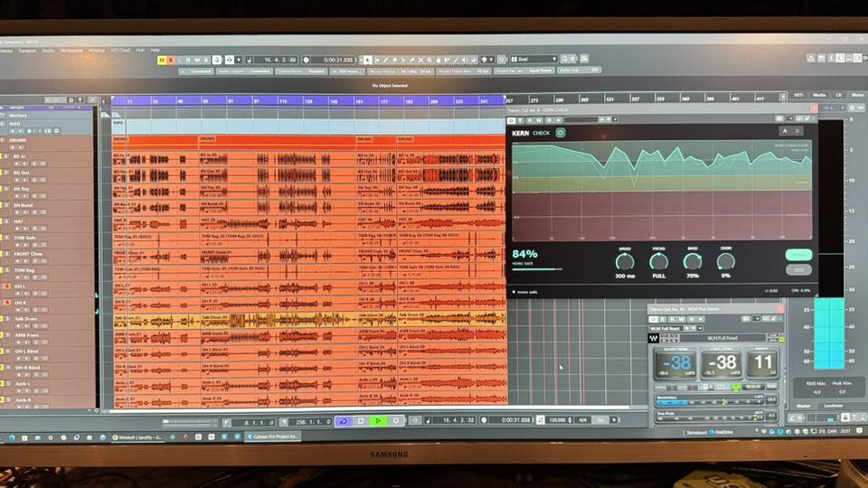Adjust the SPEED knob showing 300 ms
The width and height of the screenshot is (868, 488).
625,262
